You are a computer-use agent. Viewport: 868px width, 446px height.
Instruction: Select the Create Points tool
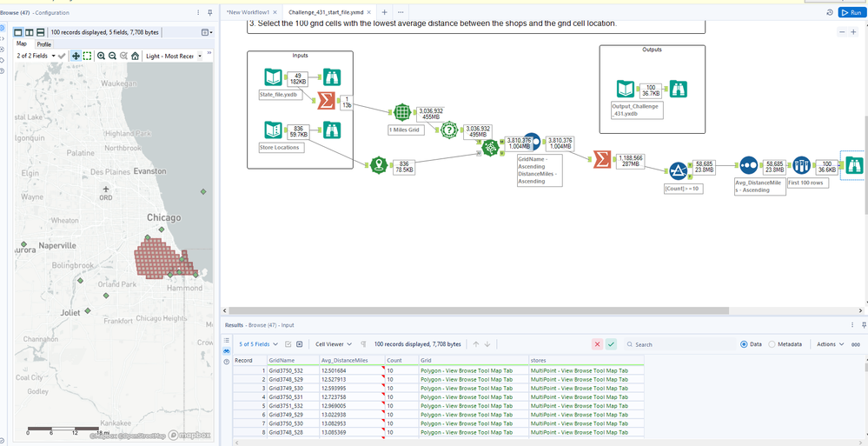click(379, 164)
